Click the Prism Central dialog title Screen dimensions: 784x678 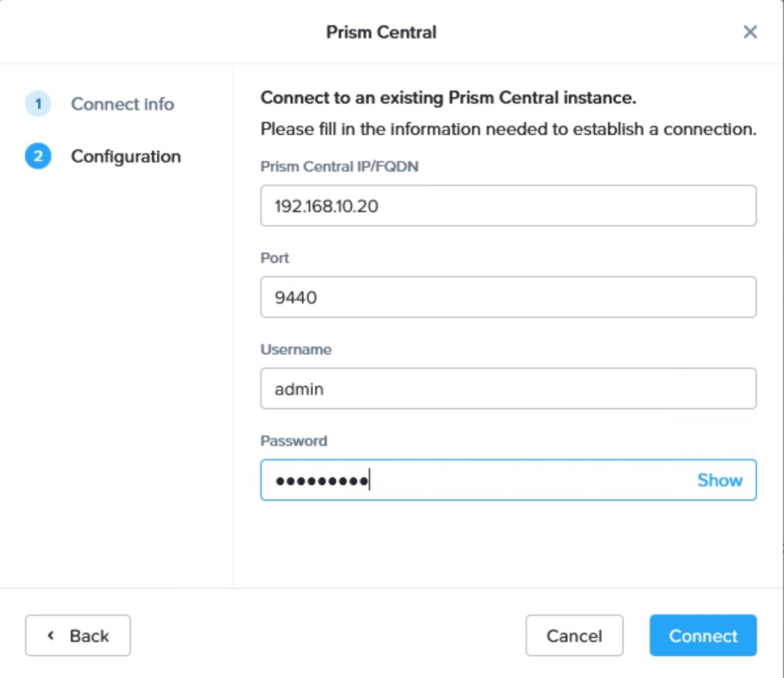click(x=380, y=32)
